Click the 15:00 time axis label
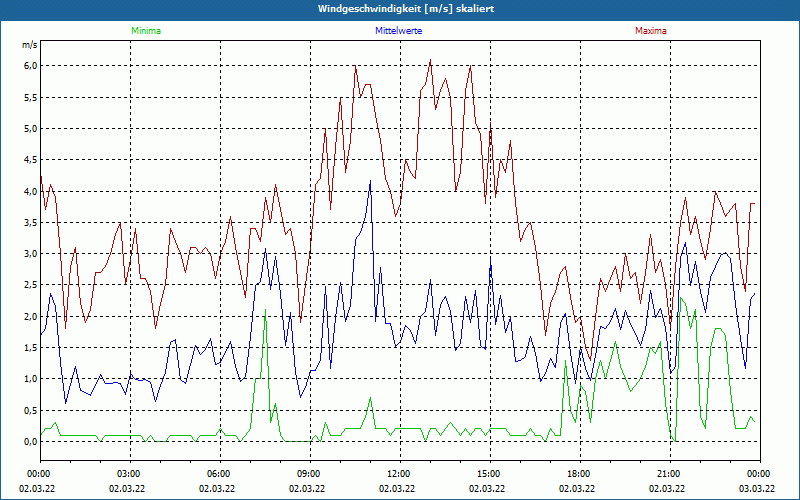This screenshot has height=500, width=800. 490,474
